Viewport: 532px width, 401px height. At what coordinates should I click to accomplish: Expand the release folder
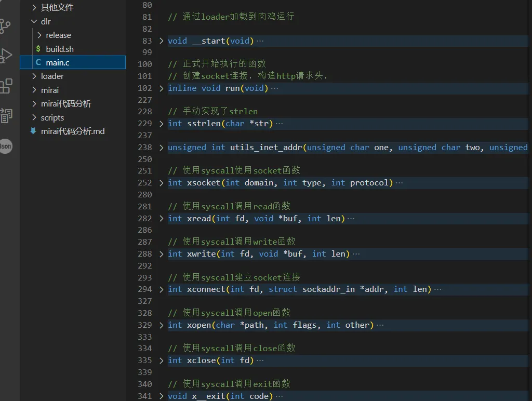pyautogui.click(x=58, y=35)
